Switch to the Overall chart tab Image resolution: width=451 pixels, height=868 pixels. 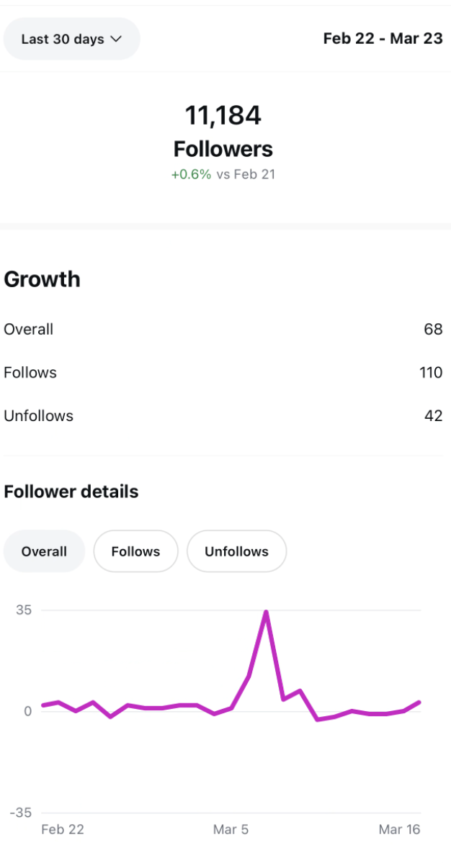[44, 551]
